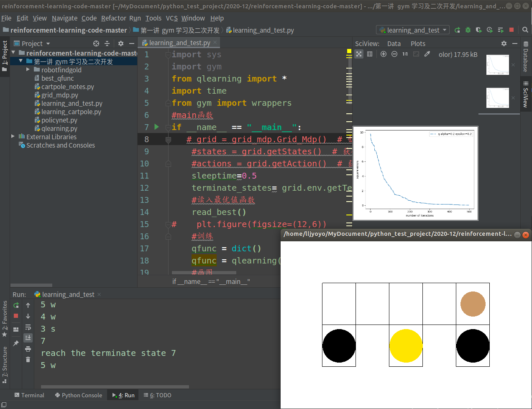
Task: Zoom in on the SciView plot
Action: pyautogui.click(x=384, y=54)
